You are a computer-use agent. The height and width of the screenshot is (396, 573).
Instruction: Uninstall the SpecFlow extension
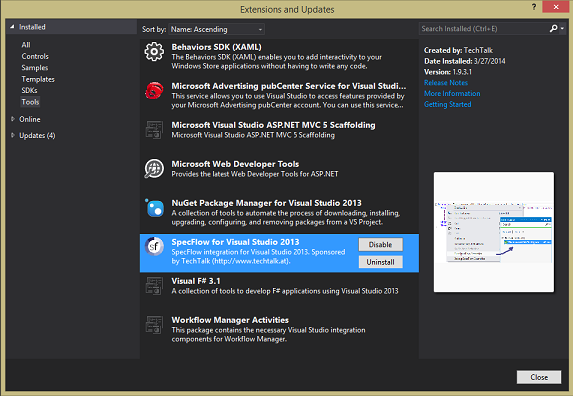pyautogui.click(x=380, y=262)
